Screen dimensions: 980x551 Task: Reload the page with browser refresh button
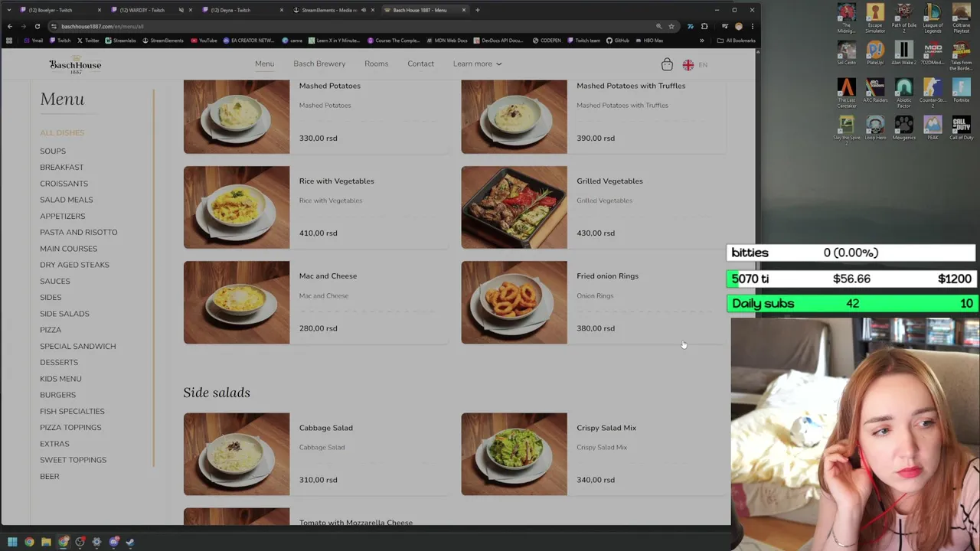point(37,26)
